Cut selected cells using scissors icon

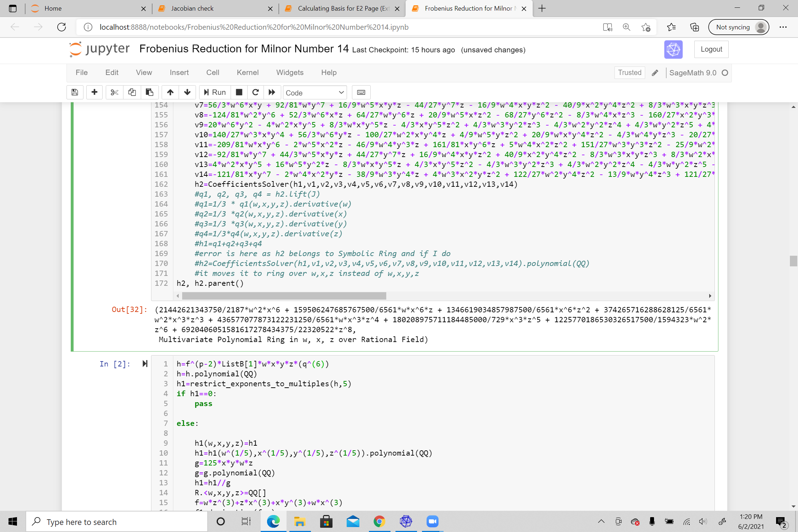114,92
